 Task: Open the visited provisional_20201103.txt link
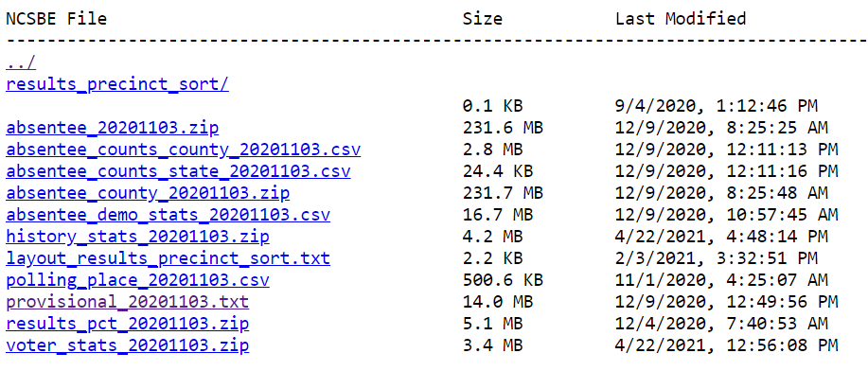[128, 302]
